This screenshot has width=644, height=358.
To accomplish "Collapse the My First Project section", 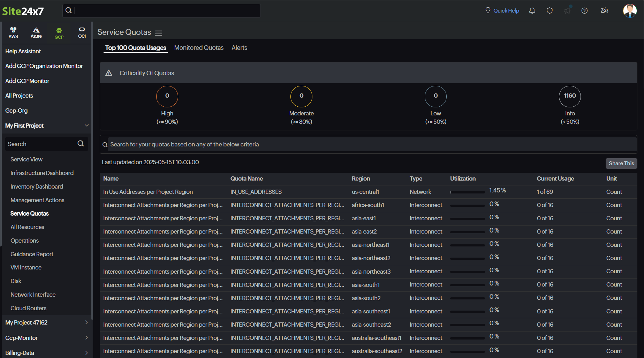I will tap(86, 125).
